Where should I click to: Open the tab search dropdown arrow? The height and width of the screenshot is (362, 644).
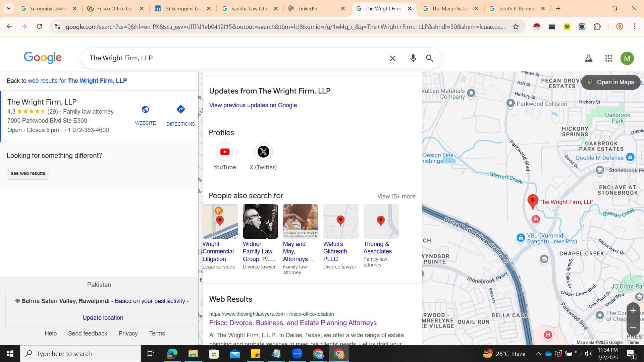point(9,8)
